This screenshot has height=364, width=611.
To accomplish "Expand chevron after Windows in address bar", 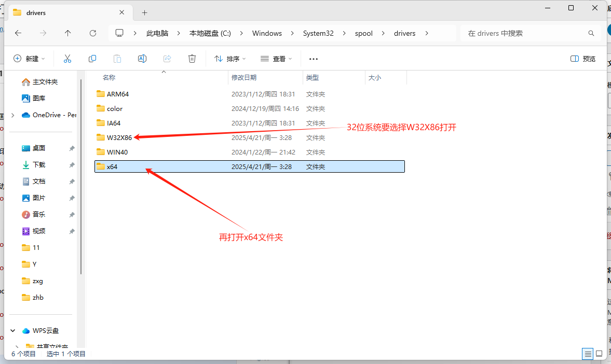I will pyautogui.click(x=292, y=34).
